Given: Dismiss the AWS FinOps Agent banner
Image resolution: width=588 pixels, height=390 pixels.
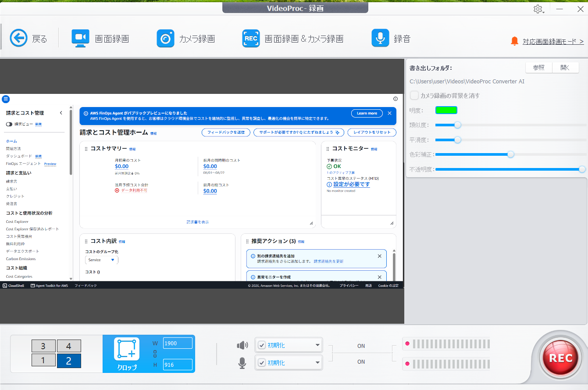Looking at the screenshot, I should (389, 113).
